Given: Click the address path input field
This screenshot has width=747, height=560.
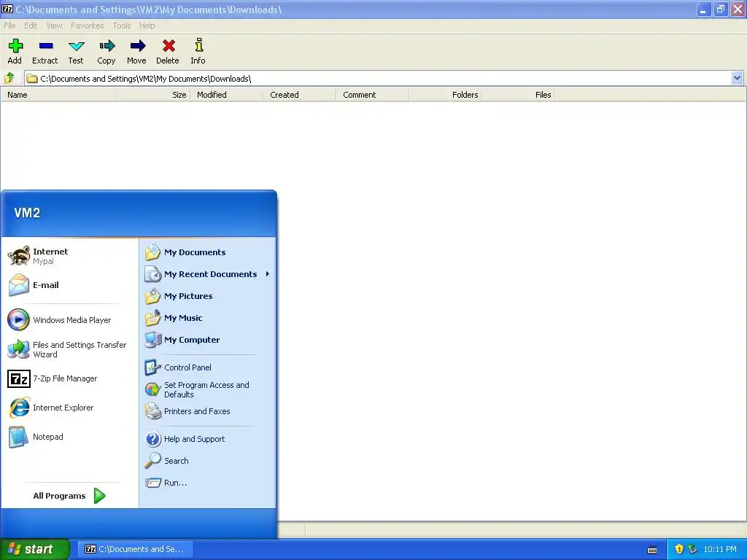Looking at the screenshot, I should pos(378,79).
